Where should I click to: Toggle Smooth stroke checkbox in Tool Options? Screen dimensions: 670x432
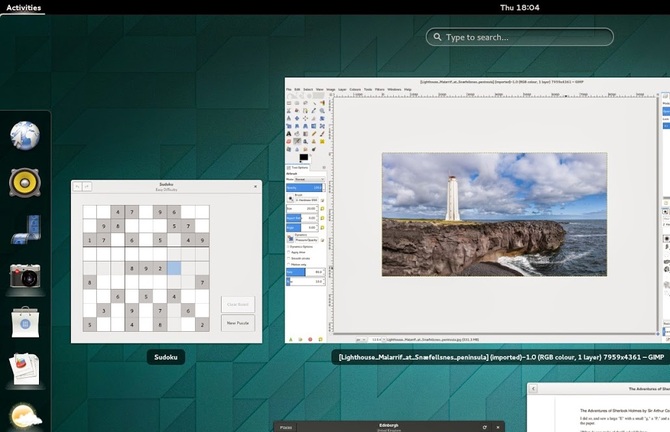(x=288, y=258)
